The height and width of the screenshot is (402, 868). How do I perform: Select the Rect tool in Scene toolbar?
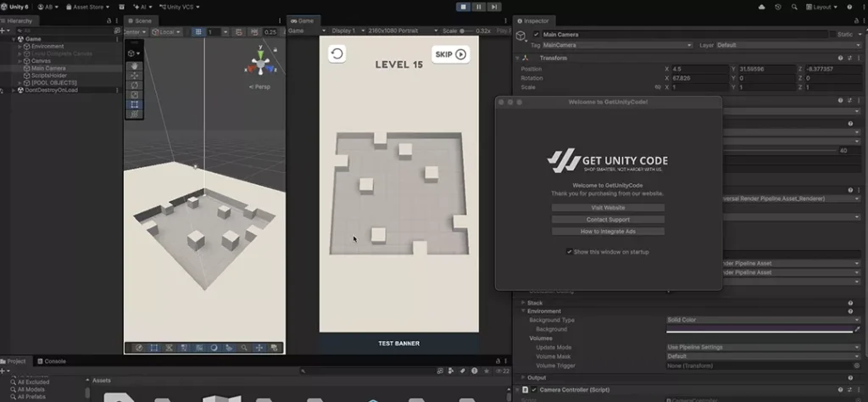[134, 104]
